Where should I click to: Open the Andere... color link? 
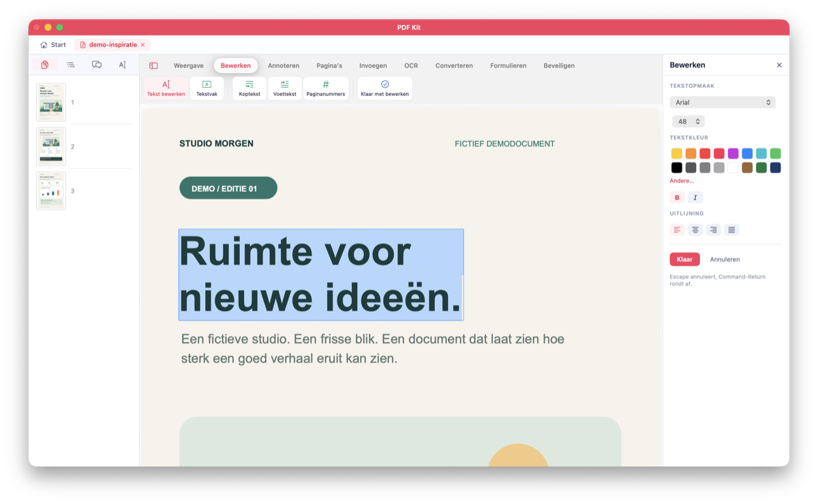682,180
